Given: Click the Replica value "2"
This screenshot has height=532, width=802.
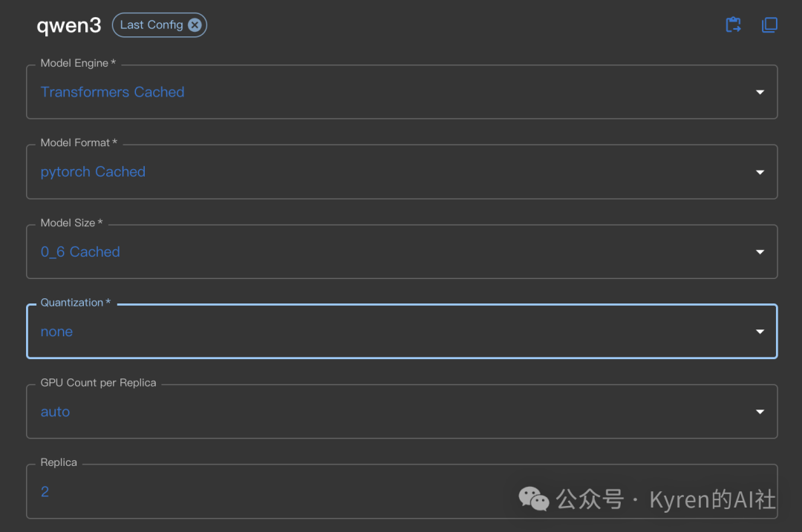Looking at the screenshot, I should coord(45,492).
